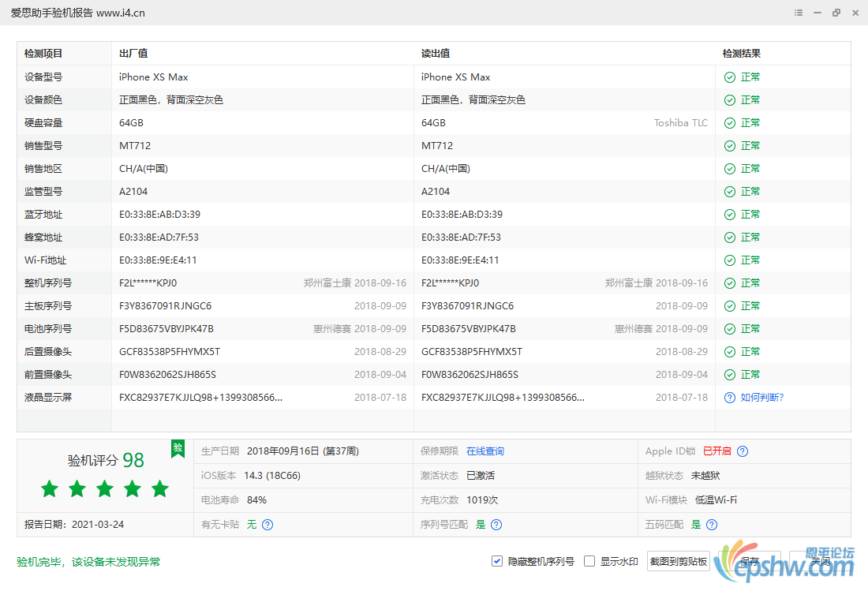Select factory front camera serial F0W8362062SJH865S
This screenshot has width=868, height=591.
(x=168, y=375)
